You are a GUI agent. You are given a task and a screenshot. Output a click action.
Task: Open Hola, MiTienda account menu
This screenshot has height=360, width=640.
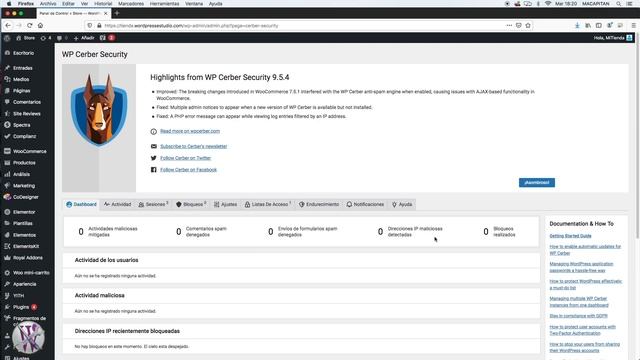click(x=613, y=38)
